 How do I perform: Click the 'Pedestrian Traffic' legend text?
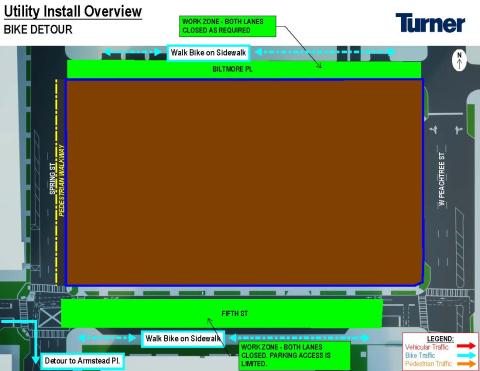(428, 364)
